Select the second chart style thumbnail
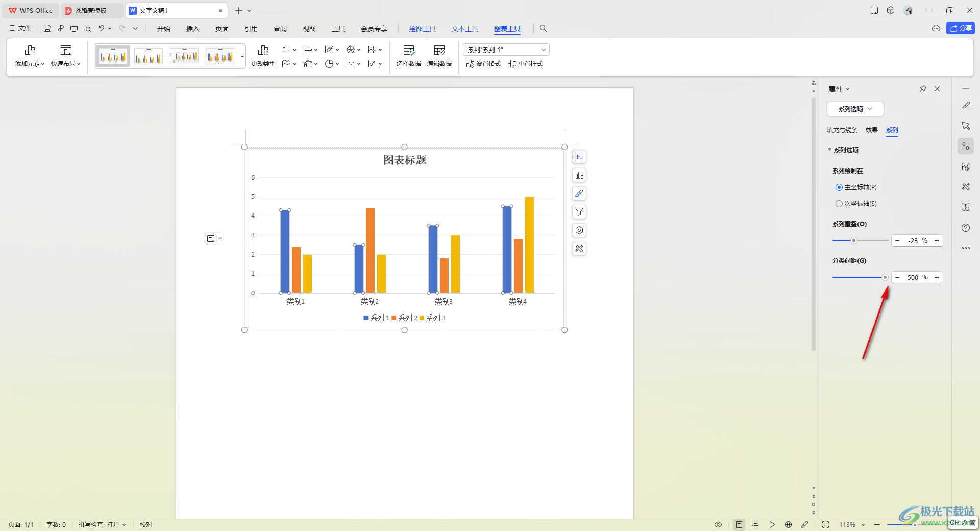The width and height of the screenshot is (980, 531). coord(149,56)
